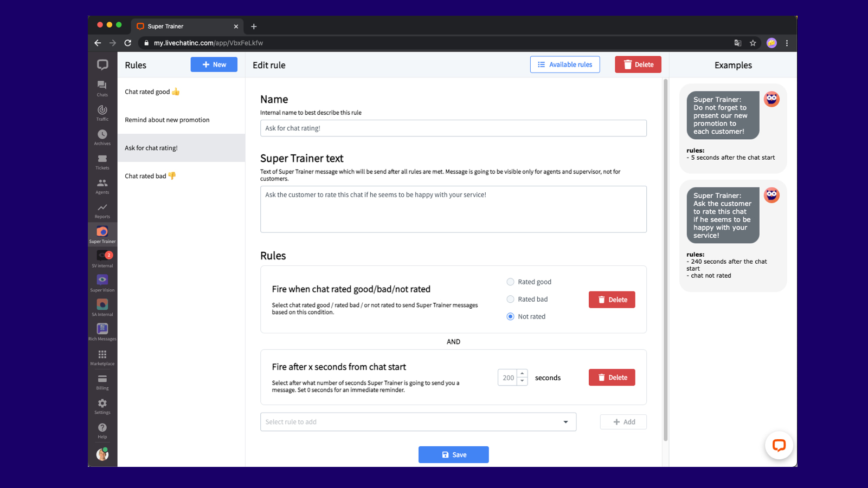Click the Add rule button

[623, 422]
